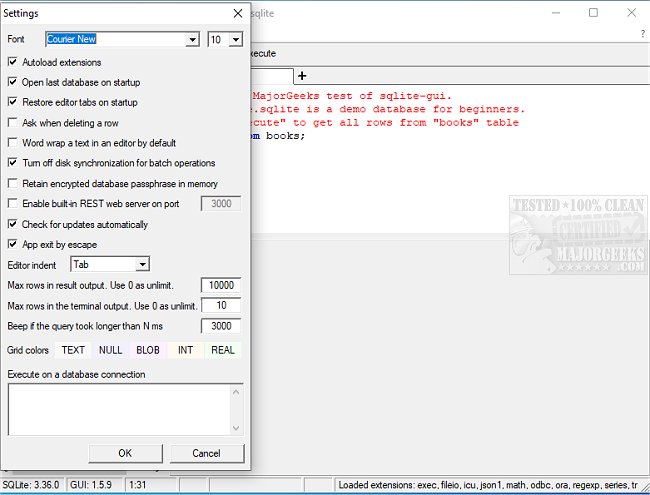Add new editor tab with plus
This screenshot has height=495, width=650.
click(302, 76)
